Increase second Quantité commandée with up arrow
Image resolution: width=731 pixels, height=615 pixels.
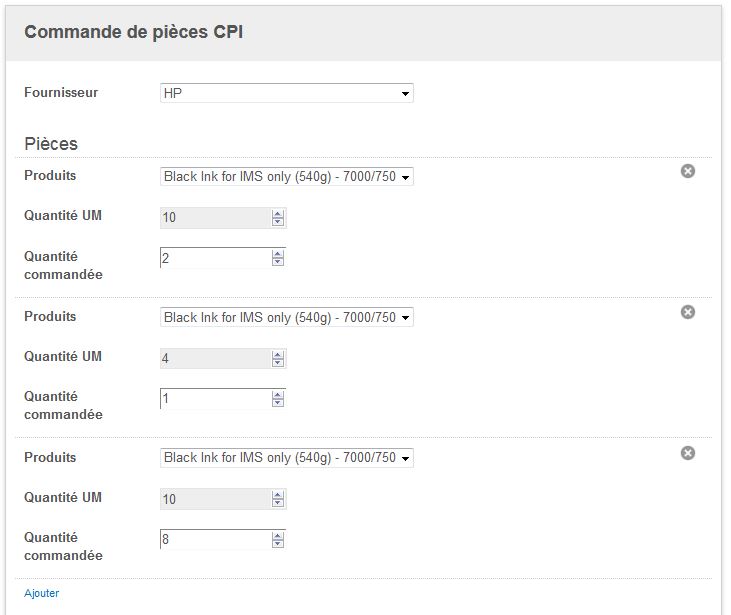tap(278, 395)
